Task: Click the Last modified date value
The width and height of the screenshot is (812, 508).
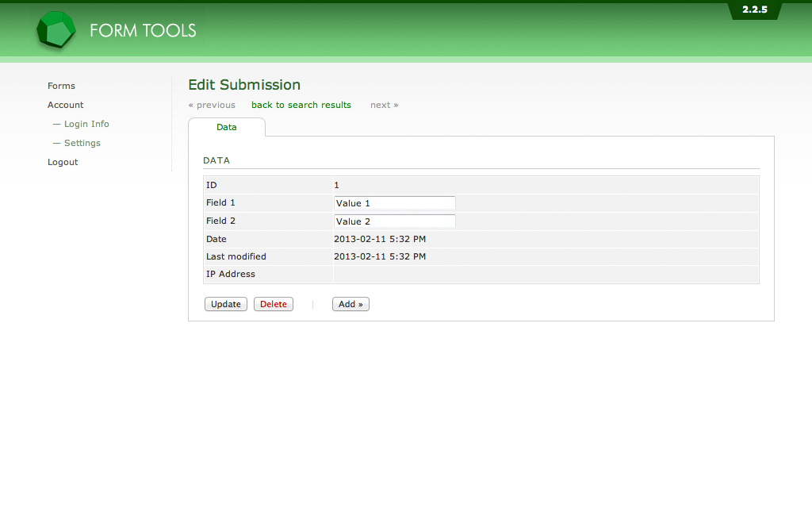Action: click(x=380, y=256)
